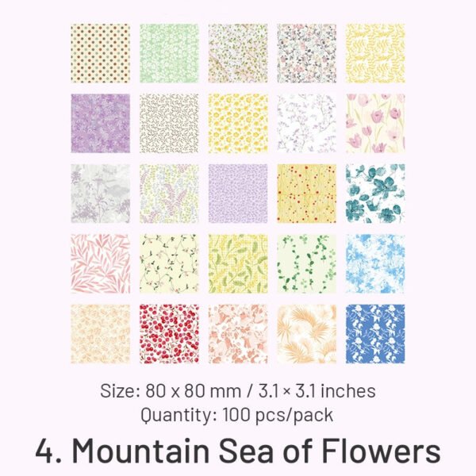Image resolution: width=476 pixels, height=476 pixels.
Task: Click the pink tulip pattern paper
Action: [375, 123]
